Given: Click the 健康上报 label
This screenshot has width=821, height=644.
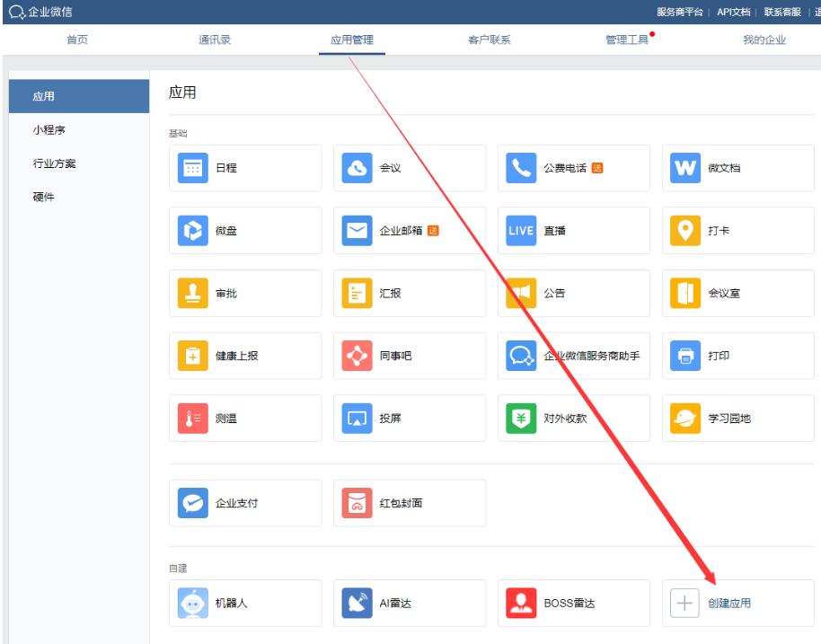Looking at the screenshot, I should click(236, 356).
